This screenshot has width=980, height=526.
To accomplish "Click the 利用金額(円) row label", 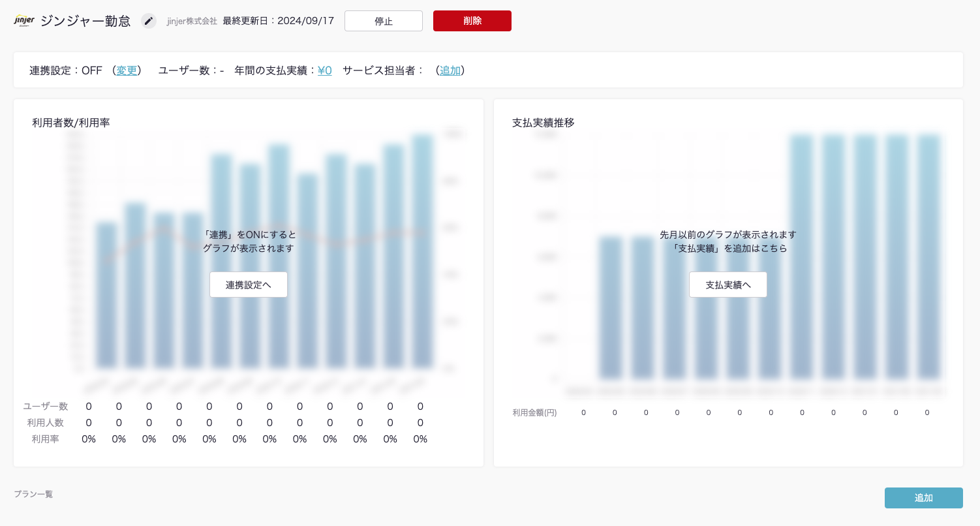I will (534, 412).
